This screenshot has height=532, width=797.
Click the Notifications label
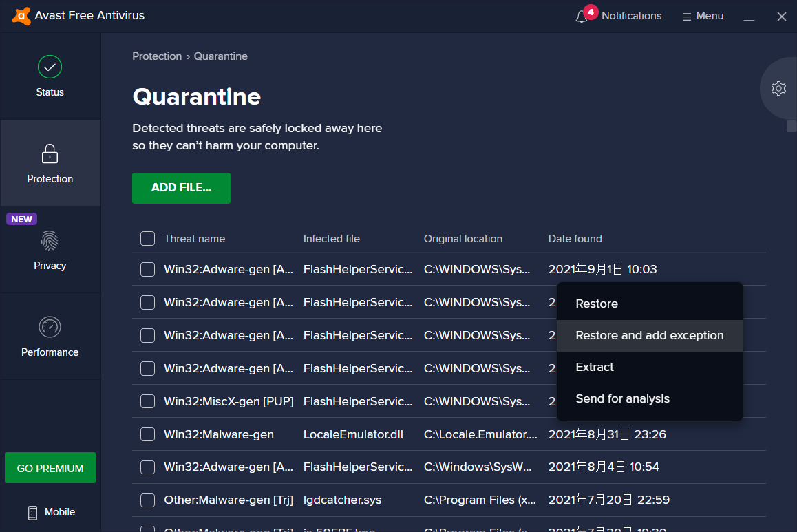coord(631,16)
